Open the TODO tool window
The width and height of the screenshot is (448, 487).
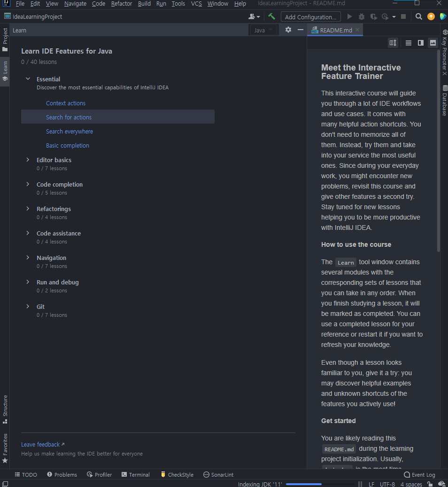click(x=26, y=475)
